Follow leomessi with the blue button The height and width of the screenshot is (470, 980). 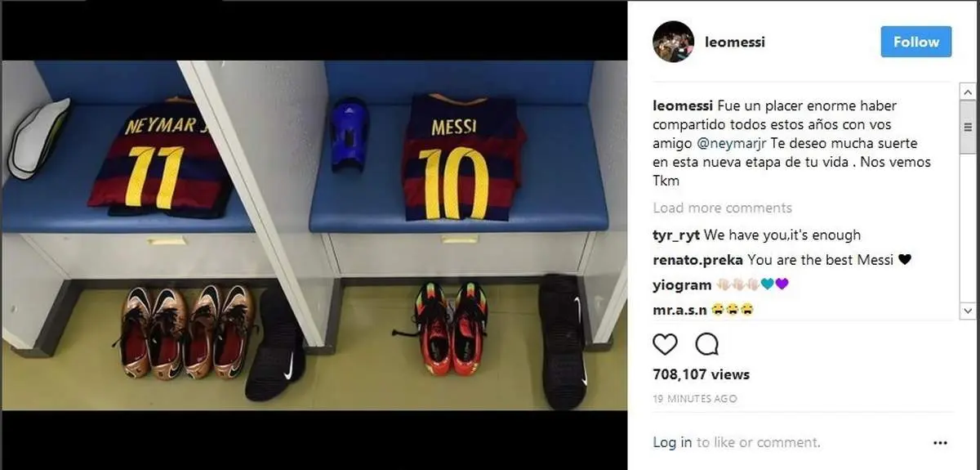coord(916,42)
